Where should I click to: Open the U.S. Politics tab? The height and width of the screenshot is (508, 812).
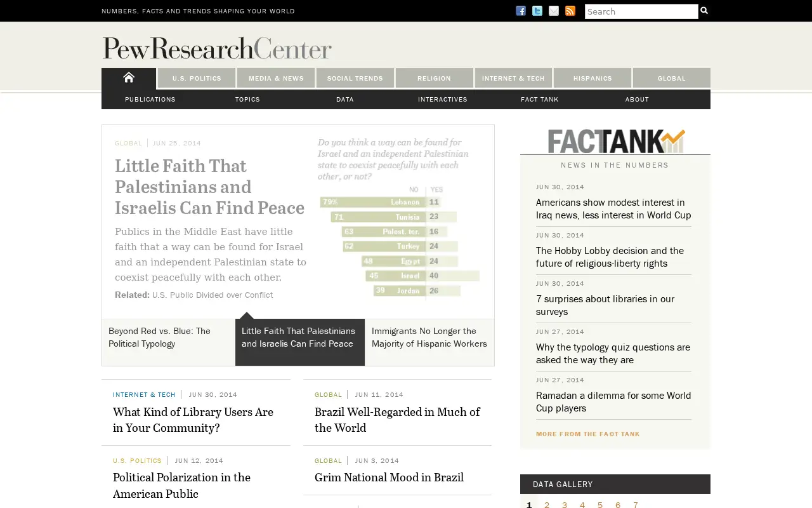click(197, 78)
